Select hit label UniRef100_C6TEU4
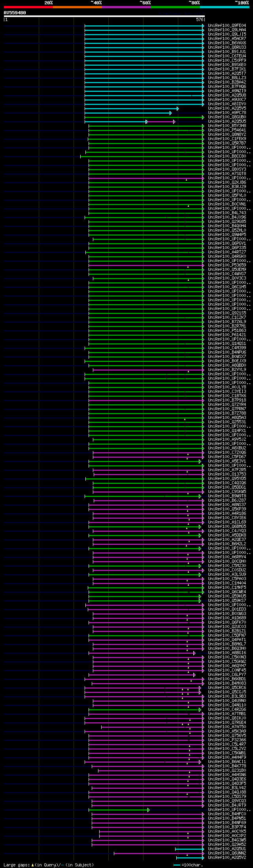This screenshot has width=253, height=868. coord(227,56)
